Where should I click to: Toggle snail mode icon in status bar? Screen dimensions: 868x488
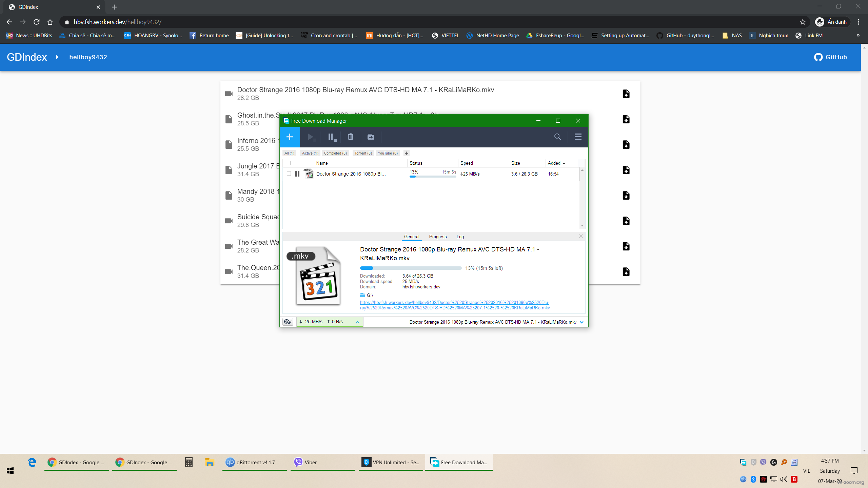pos(288,322)
